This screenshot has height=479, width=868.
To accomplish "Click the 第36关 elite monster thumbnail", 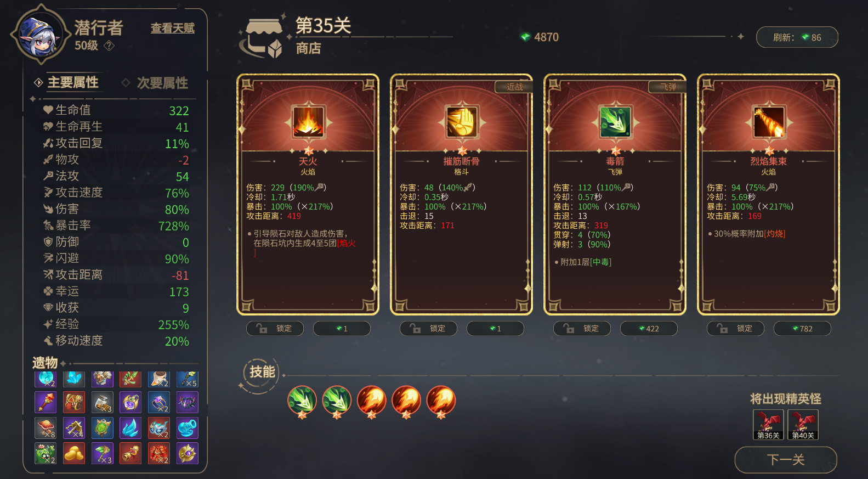I will tap(768, 425).
